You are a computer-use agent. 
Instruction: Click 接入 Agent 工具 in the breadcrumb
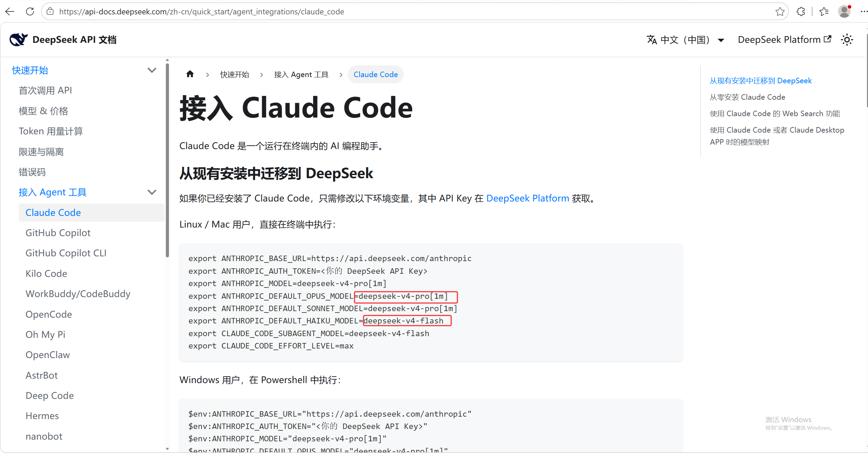(x=301, y=74)
